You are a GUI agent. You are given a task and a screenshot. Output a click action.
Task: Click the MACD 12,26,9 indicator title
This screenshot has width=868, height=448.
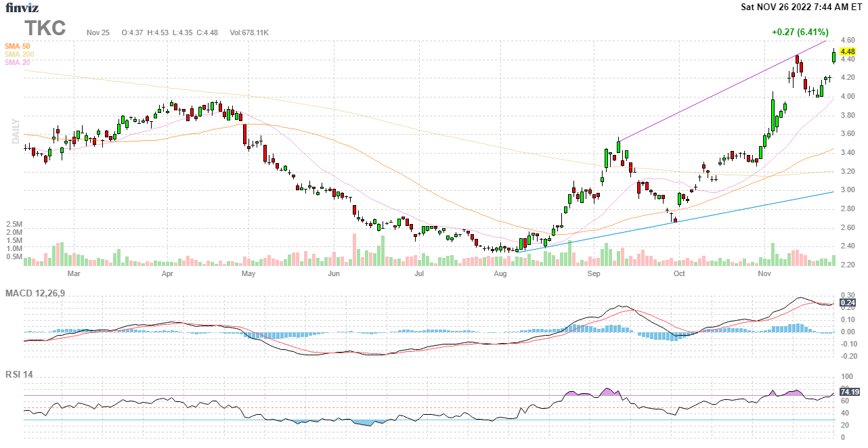click(x=40, y=293)
